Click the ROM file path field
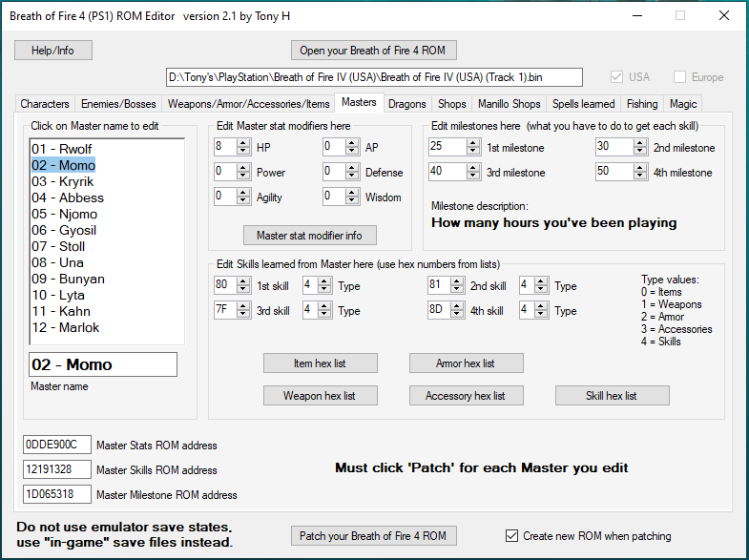The width and height of the screenshot is (749, 560). coord(374,77)
